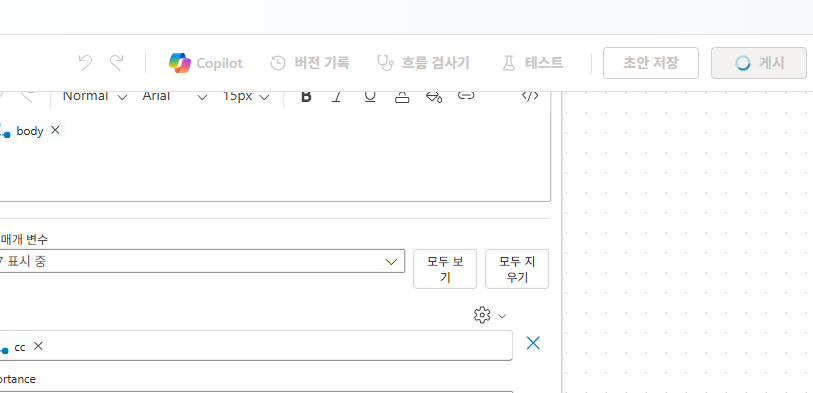This screenshot has height=393, width=813.
Task: Expand the chevron beside the gear
Action: pyautogui.click(x=501, y=316)
